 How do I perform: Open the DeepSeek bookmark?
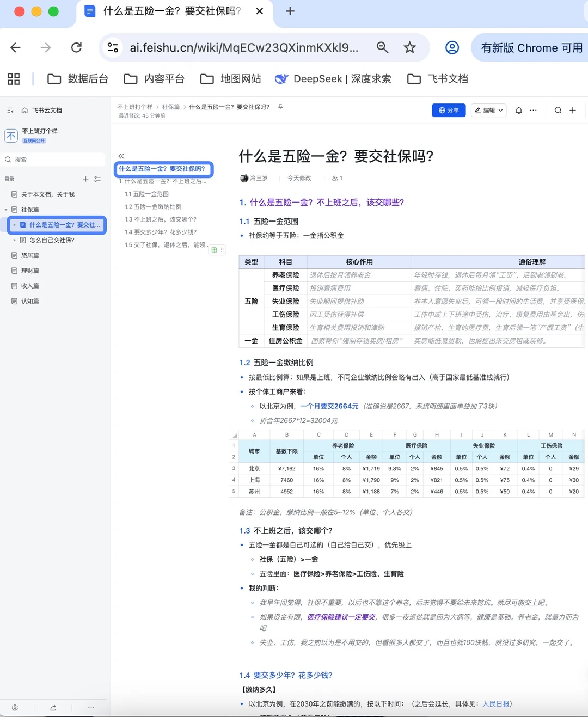(x=333, y=79)
